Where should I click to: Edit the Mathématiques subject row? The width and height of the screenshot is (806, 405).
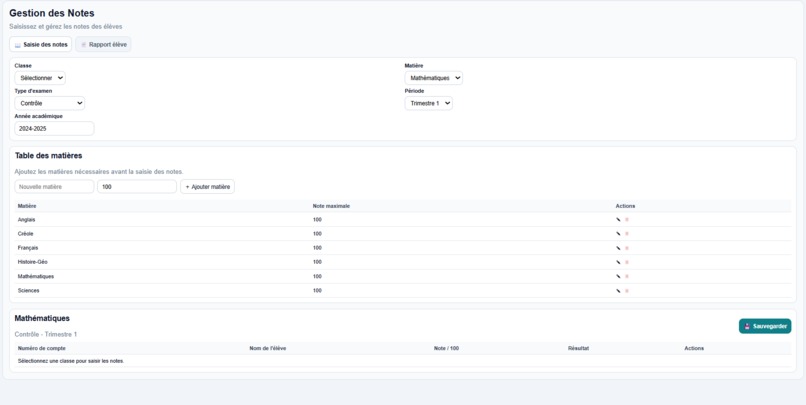coord(618,277)
